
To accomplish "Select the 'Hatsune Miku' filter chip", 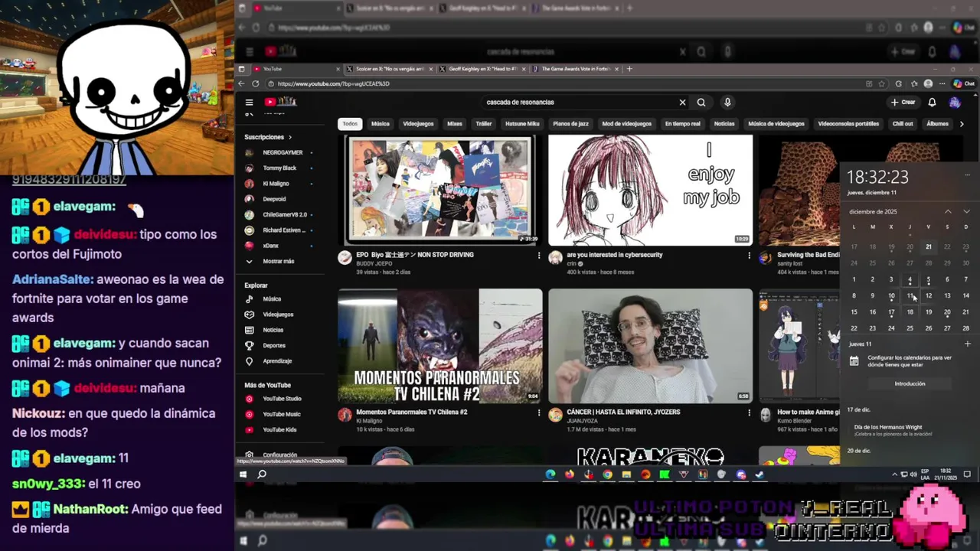I will tap(522, 123).
